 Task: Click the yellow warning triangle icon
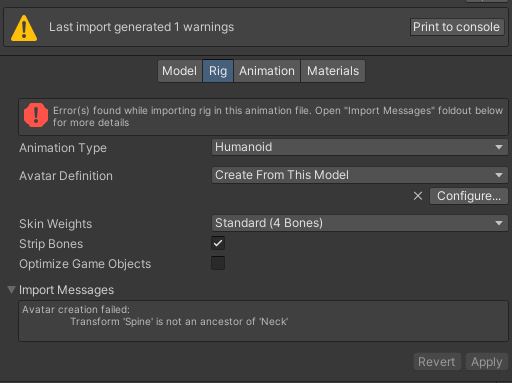(24, 28)
